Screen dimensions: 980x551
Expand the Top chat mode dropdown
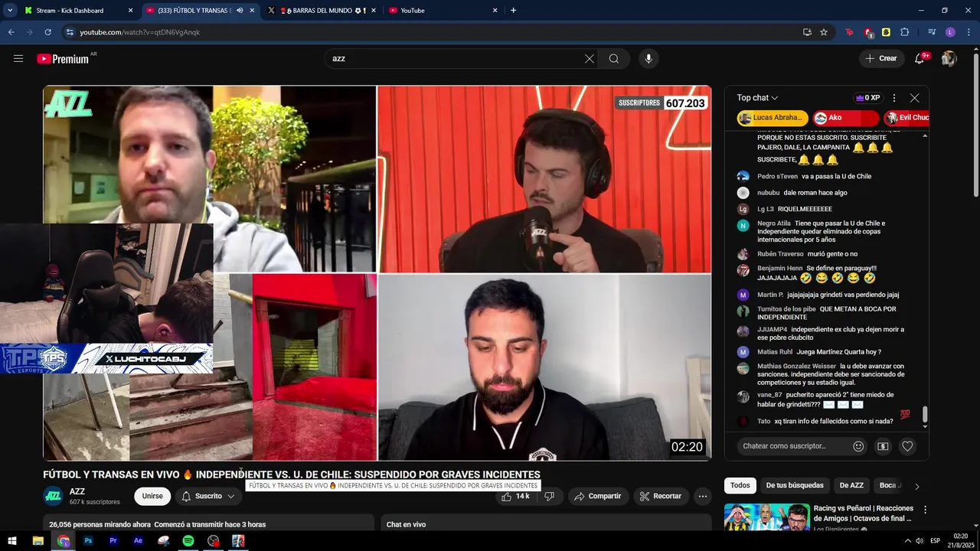[757, 98]
